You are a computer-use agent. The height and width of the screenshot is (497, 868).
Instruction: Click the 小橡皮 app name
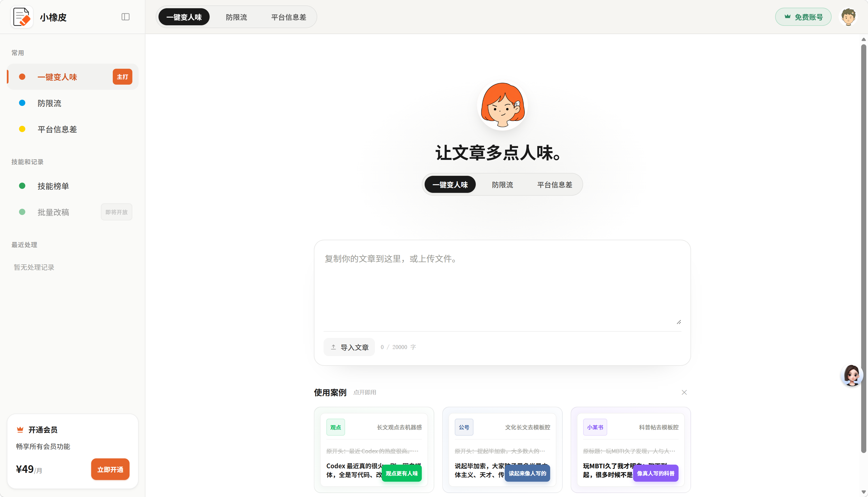coord(53,17)
